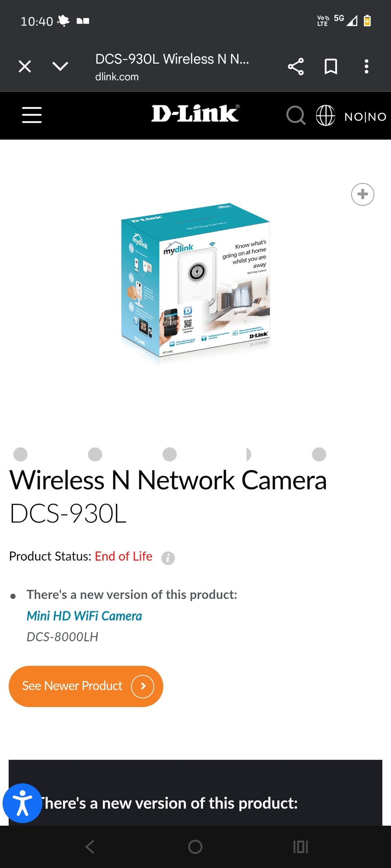This screenshot has width=391, height=868.
Task: Open the D-Link hamburger menu
Action: [x=32, y=115]
